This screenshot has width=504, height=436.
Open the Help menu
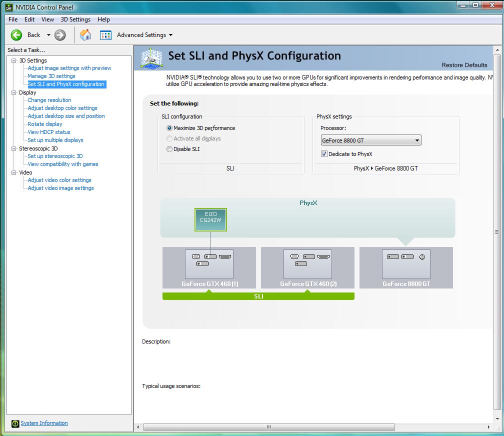103,19
